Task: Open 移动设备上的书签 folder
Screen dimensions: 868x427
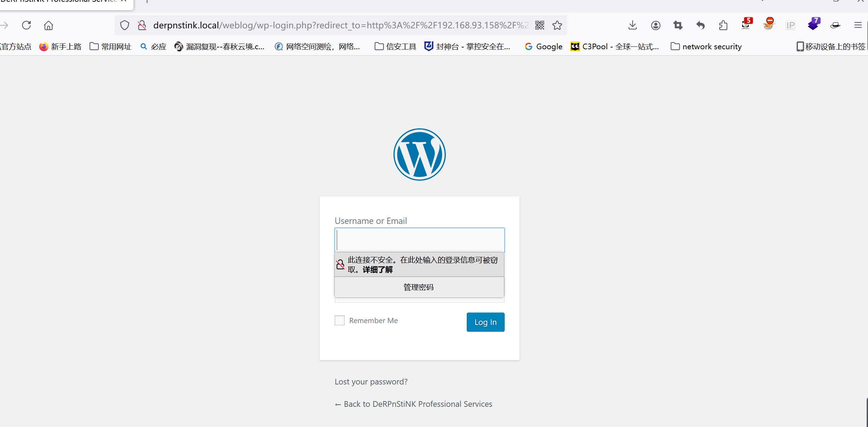Action: (831, 46)
